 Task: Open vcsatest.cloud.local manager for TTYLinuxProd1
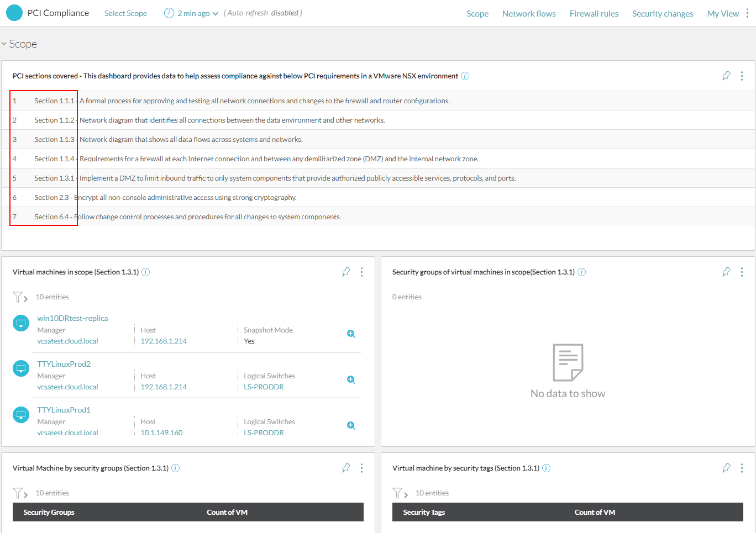click(67, 433)
